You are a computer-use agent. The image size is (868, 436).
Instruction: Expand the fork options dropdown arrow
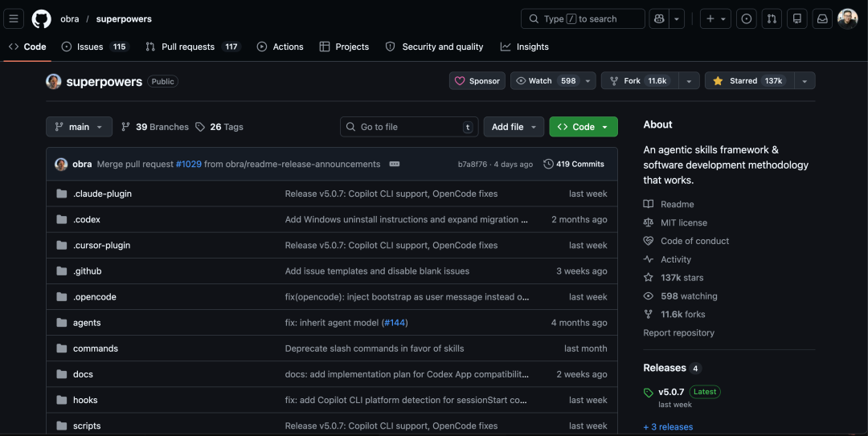(x=689, y=81)
